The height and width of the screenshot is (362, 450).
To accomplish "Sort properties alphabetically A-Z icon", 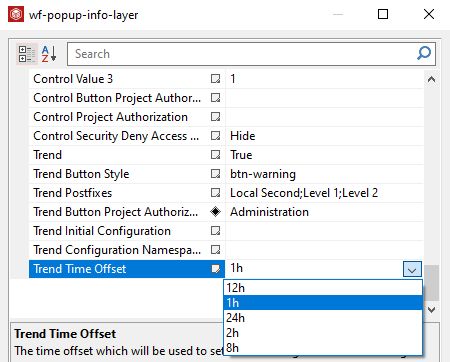I will [x=49, y=54].
